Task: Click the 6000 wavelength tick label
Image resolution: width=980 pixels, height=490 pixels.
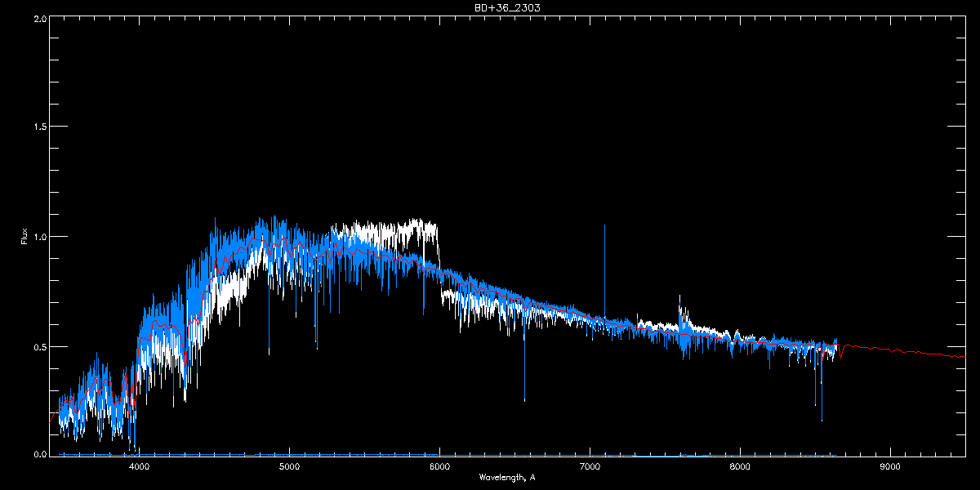Action: [439, 466]
